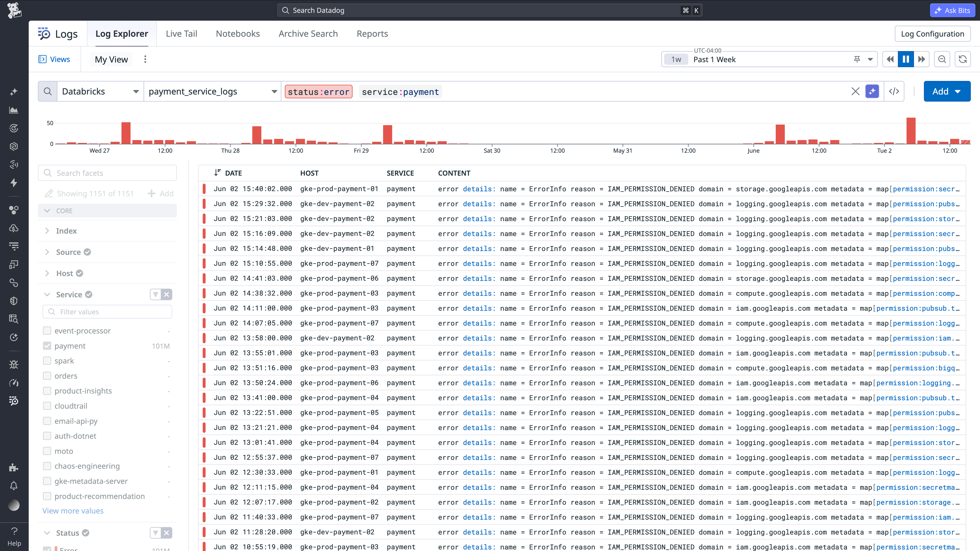The image size is (980, 551).
Task: Click the search magnifier in query bar
Action: [47, 91]
